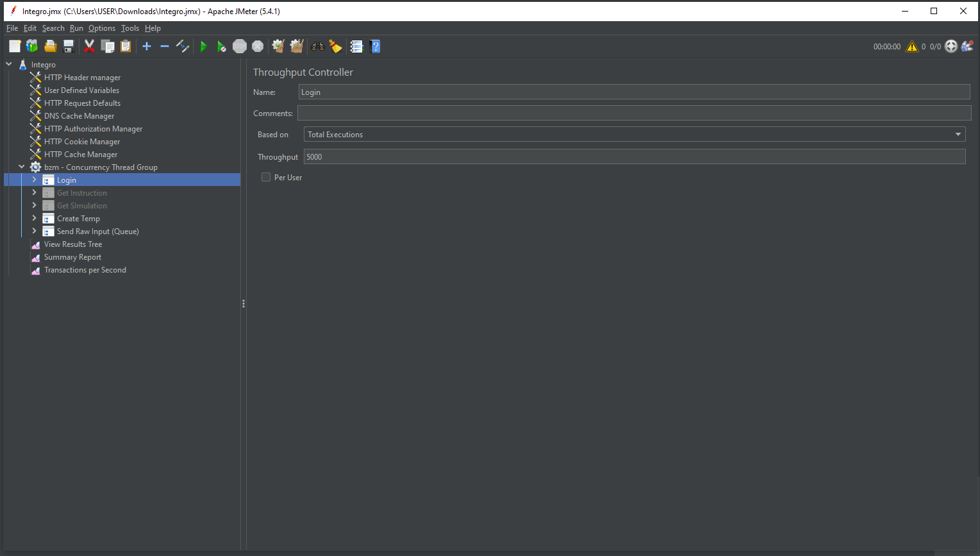
Task: Select the View Results Tree listener
Action: [x=73, y=244]
